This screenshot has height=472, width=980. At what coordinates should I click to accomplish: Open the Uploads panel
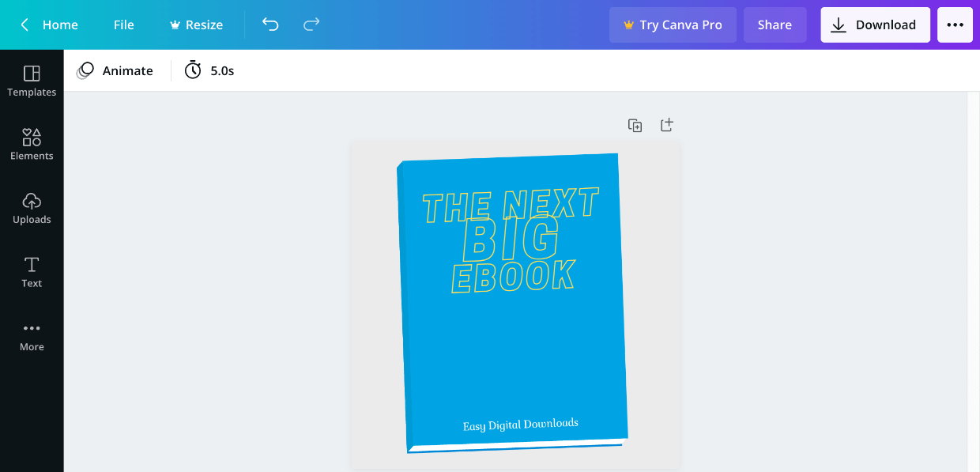[32, 208]
